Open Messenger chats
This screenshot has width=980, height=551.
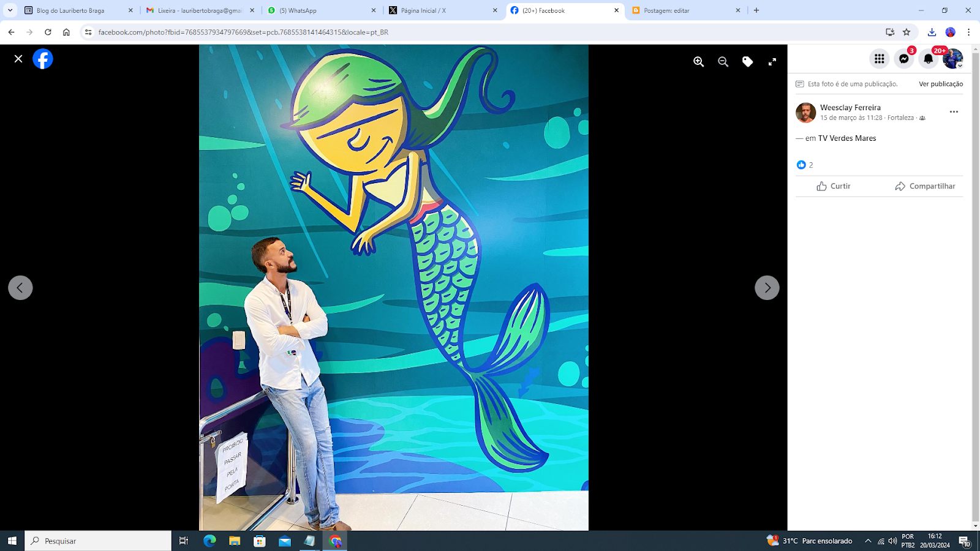point(903,59)
